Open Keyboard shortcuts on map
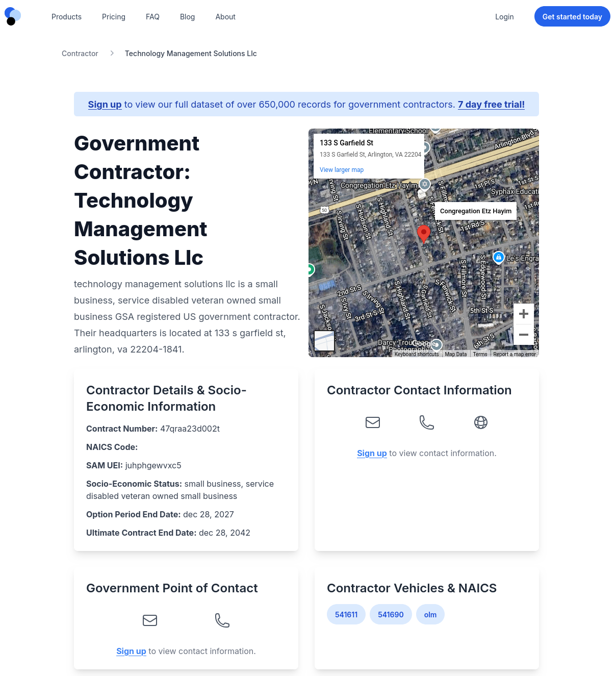This screenshot has height=676, width=616. (x=417, y=354)
